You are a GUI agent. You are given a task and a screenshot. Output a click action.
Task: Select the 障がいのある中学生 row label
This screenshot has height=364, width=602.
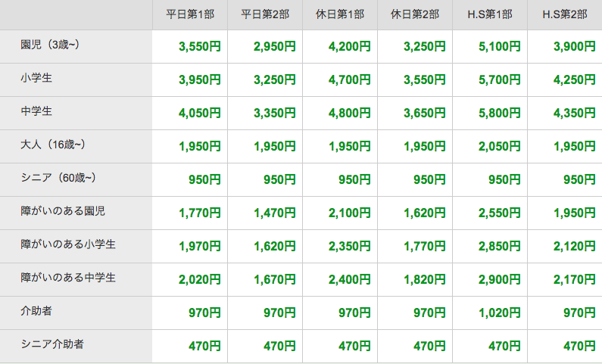tap(68, 278)
